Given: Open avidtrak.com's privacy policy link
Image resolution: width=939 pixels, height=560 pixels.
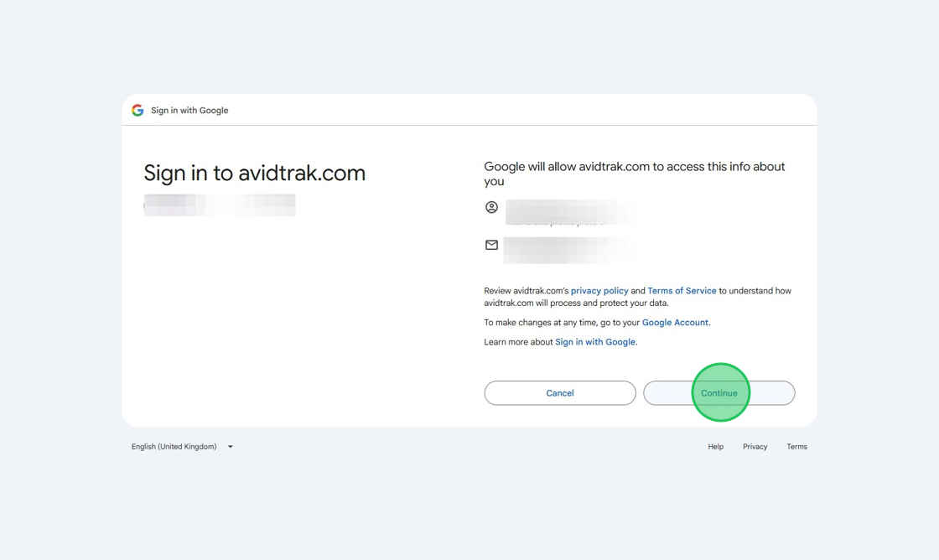Looking at the screenshot, I should pos(599,291).
